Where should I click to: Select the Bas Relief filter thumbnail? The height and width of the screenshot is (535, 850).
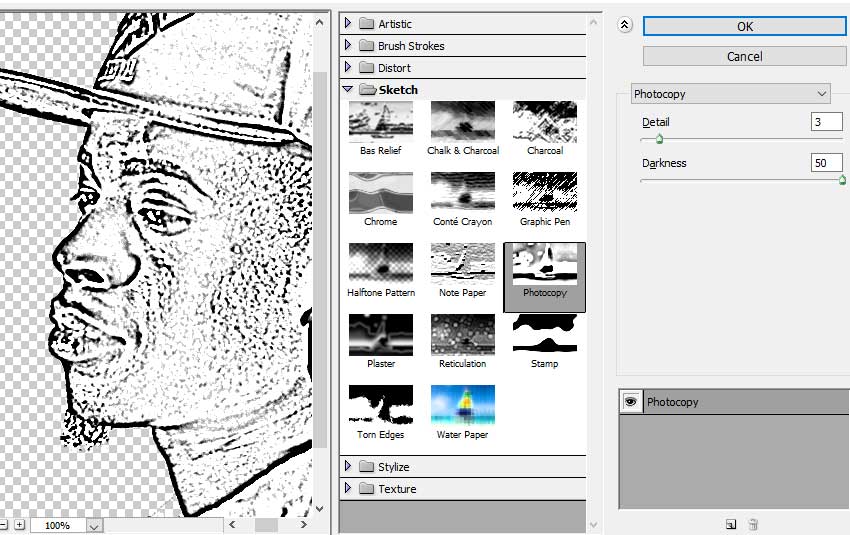380,121
